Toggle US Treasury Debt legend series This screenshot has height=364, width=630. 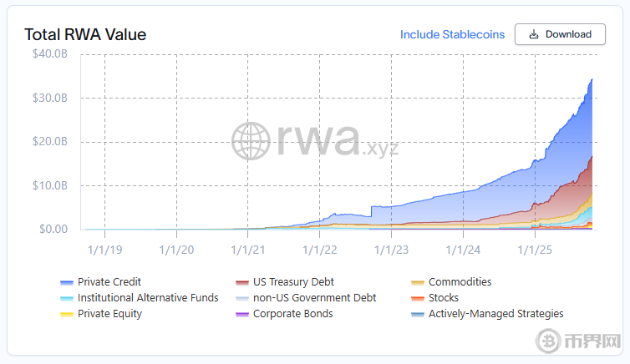point(293,282)
